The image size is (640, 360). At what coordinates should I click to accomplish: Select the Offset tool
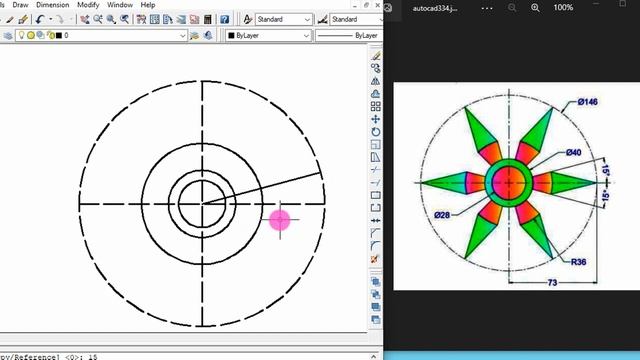coord(376,93)
